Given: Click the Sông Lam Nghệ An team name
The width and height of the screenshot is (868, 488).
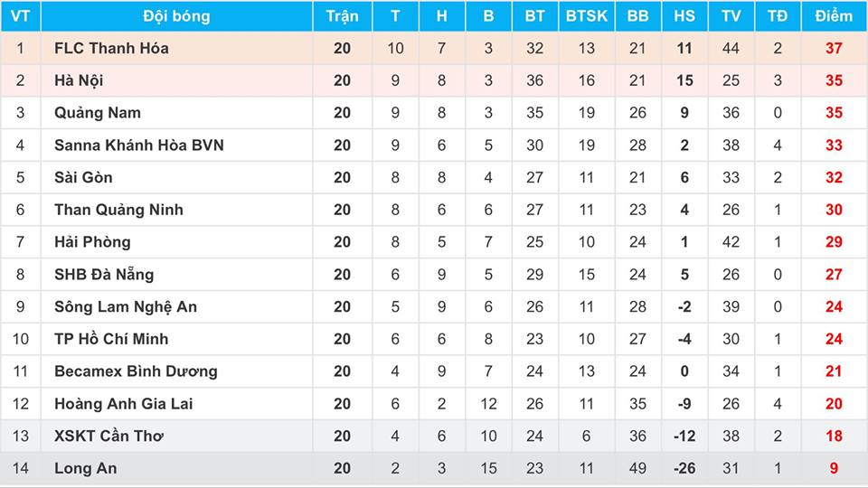Looking at the screenshot, I should [125, 306].
